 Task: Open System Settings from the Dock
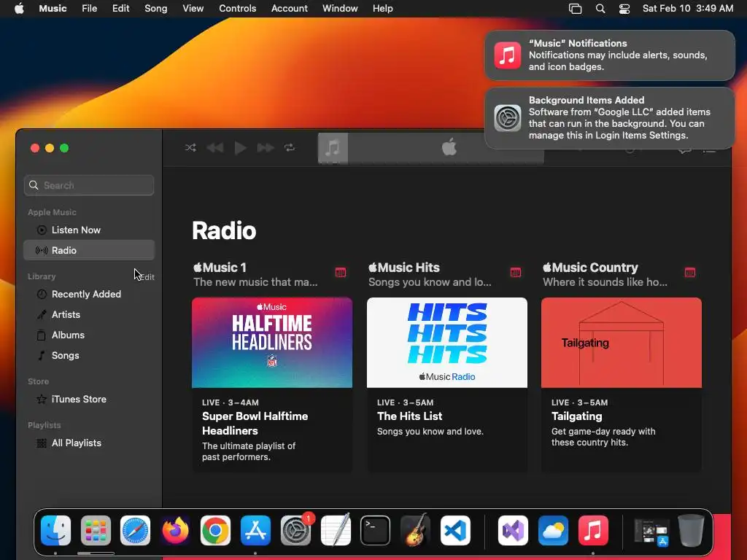(295, 531)
